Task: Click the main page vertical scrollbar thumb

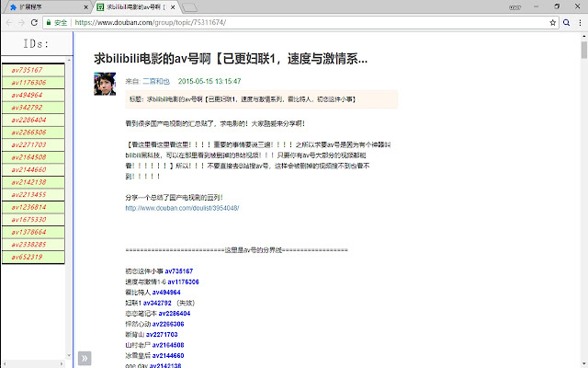Action: click(x=584, y=50)
